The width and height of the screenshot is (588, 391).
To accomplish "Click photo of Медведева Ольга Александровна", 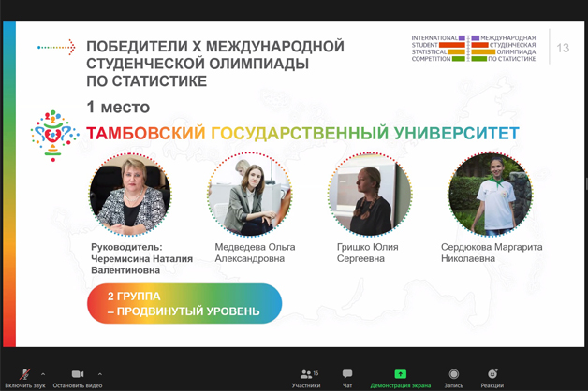I will (x=249, y=195).
